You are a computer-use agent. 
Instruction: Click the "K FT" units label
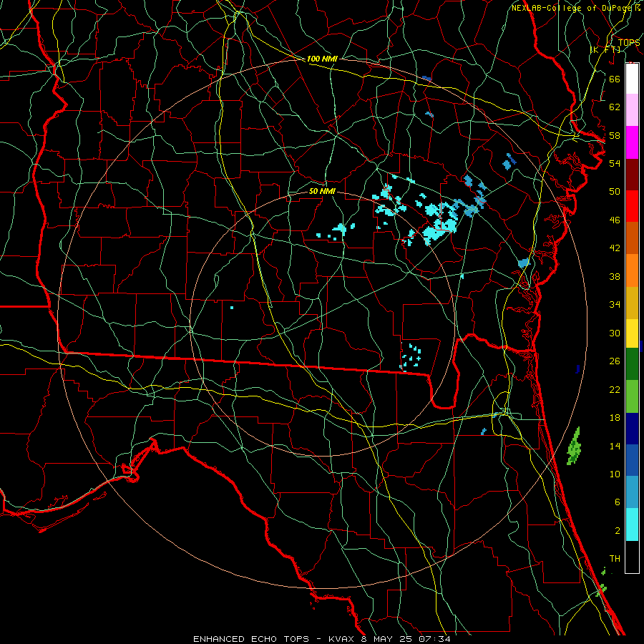(605, 49)
